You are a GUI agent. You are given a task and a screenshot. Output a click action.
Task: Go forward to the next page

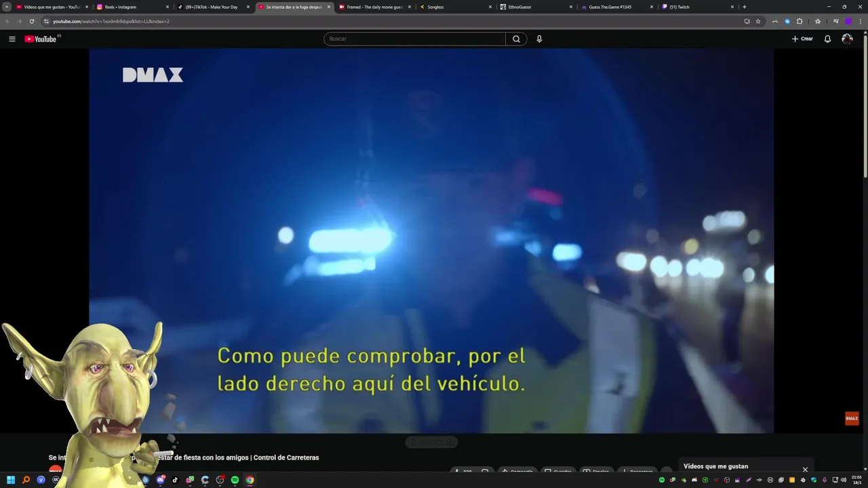pos(19,21)
